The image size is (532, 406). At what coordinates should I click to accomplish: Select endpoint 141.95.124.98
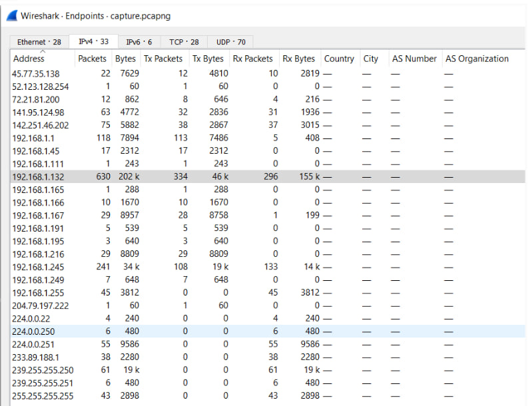268,112
